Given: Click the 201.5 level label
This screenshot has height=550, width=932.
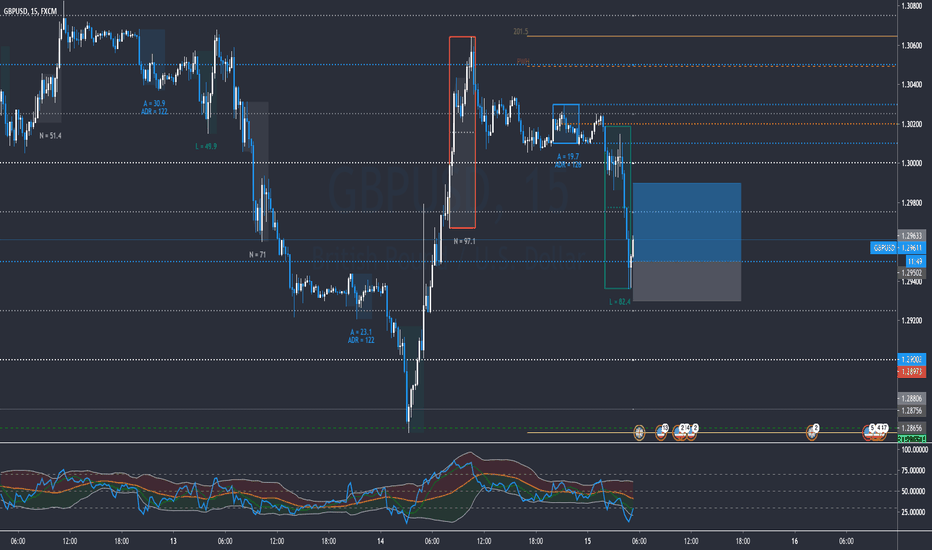Looking at the screenshot, I should coord(520,32).
